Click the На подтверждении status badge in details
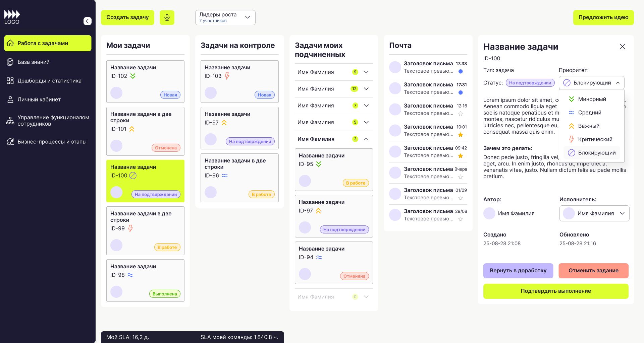 tap(530, 83)
